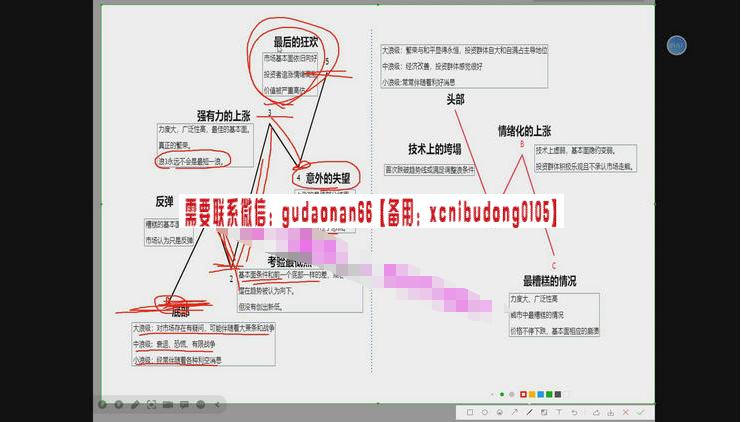Share the annotated screenshot

pyautogui.click(x=596, y=412)
